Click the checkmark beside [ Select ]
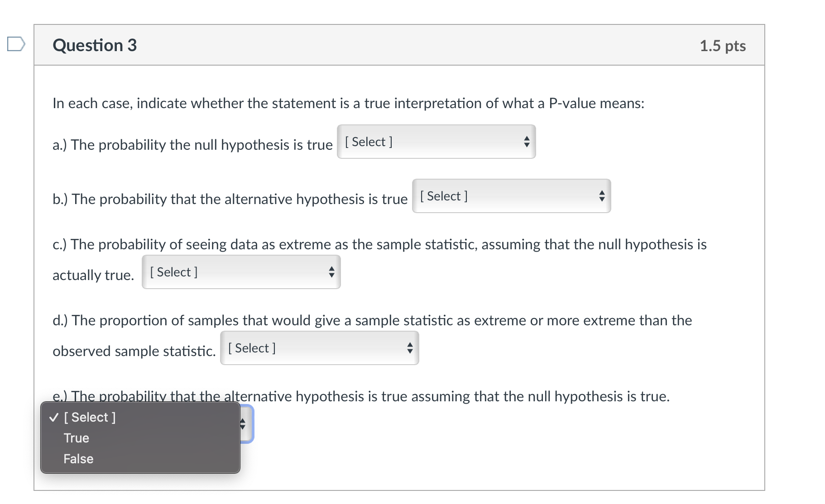The width and height of the screenshot is (825, 504). (x=54, y=417)
